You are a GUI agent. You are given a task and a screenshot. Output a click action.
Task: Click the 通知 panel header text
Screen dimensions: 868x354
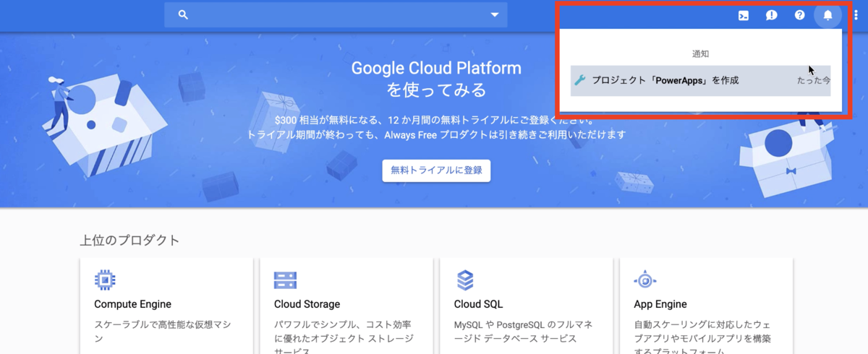[700, 53]
